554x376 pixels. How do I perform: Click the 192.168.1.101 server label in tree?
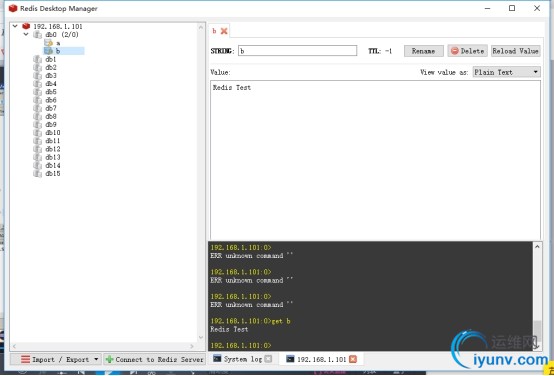coord(58,26)
